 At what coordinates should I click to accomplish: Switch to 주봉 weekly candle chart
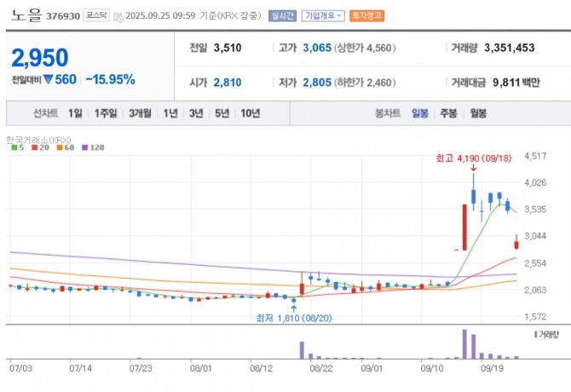[448, 113]
